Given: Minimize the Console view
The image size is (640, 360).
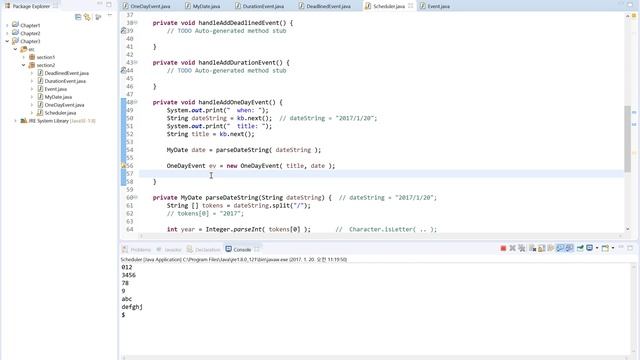Looking at the screenshot, I should pyautogui.click(x=621, y=248).
